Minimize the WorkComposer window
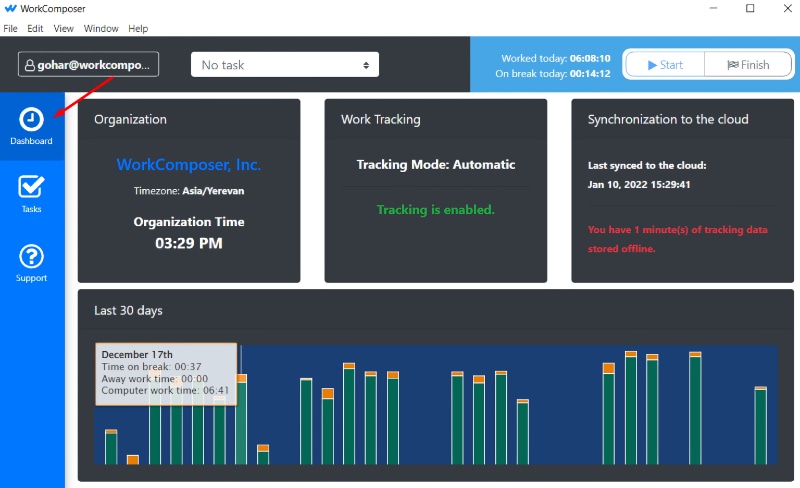 click(x=713, y=8)
